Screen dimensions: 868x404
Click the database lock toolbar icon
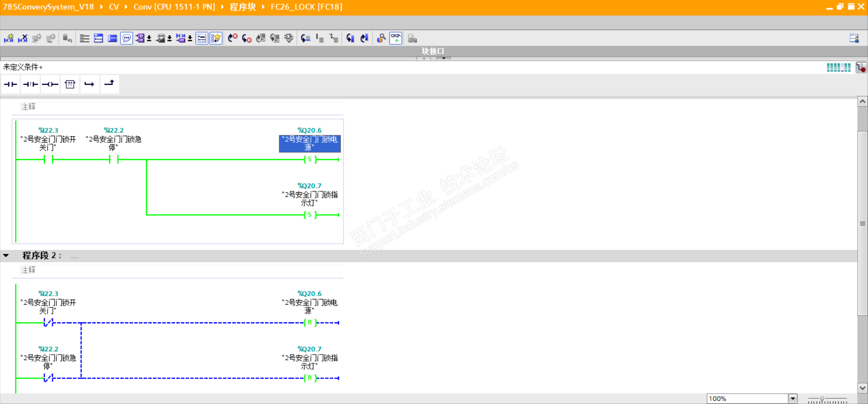(x=412, y=38)
